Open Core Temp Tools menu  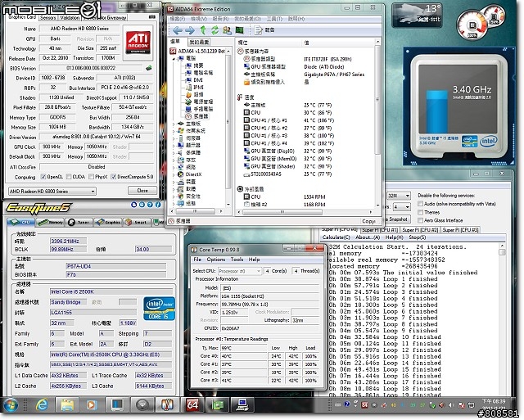pyautogui.click(x=237, y=260)
